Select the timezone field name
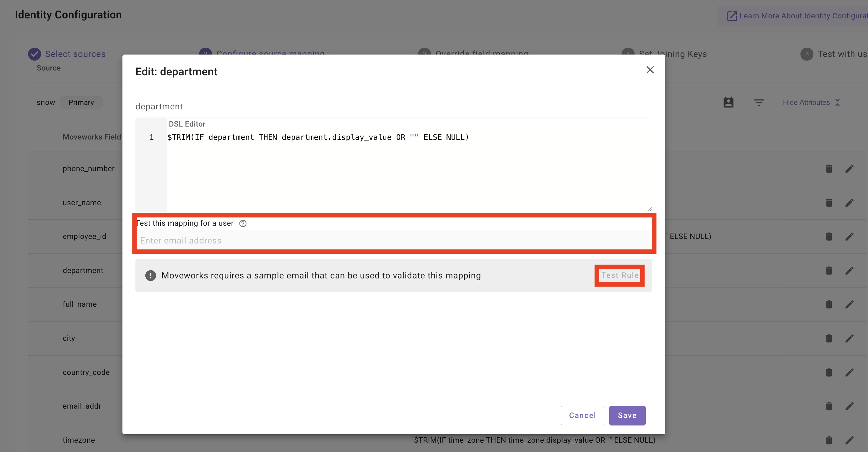The width and height of the screenshot is (868, 452). point(79,440)
